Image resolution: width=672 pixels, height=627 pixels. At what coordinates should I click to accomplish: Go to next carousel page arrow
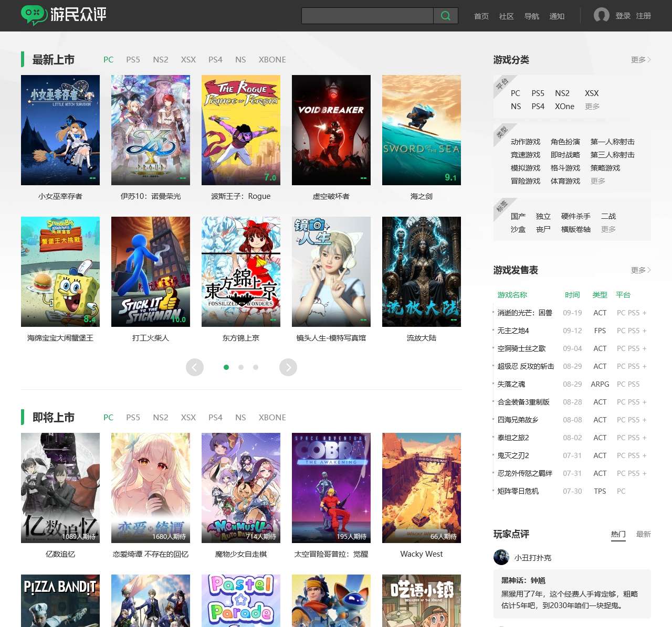[x=288, y=367]
